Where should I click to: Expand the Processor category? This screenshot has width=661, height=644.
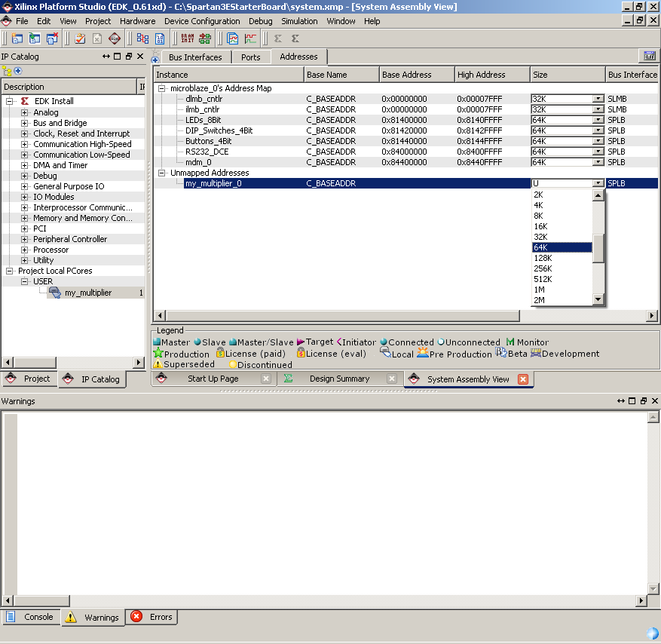click(x=24, y=250)
